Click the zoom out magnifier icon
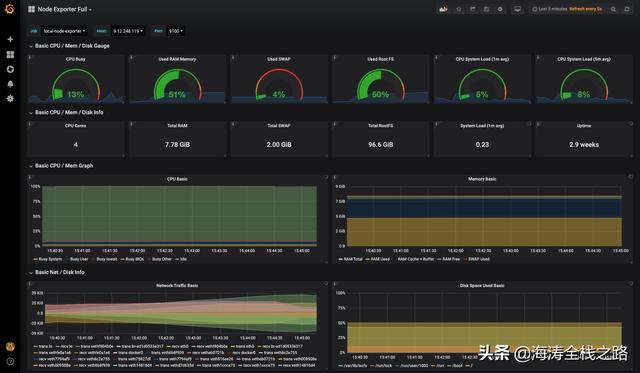This screenshot has width=640, height=373. tap(613, 9)
